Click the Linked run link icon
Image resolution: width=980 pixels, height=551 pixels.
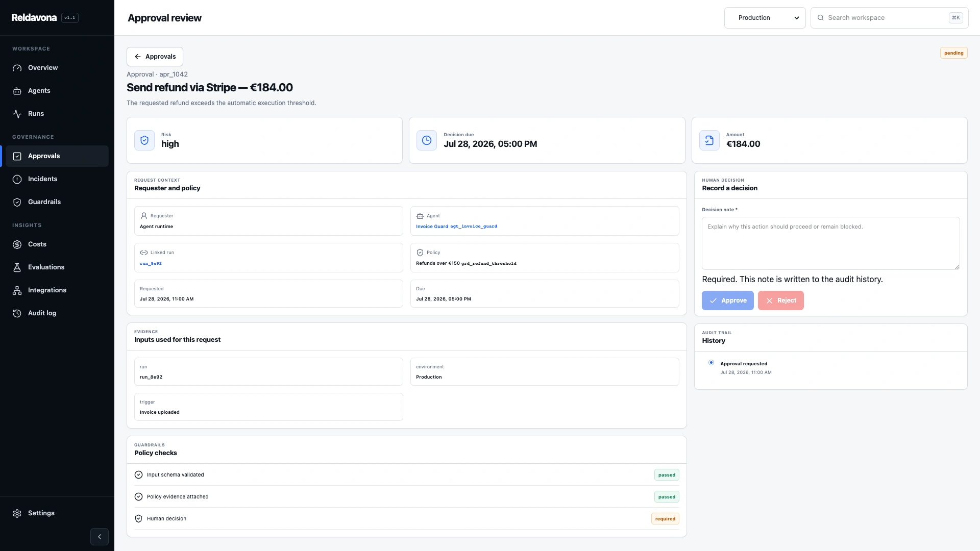pos(144,253)
